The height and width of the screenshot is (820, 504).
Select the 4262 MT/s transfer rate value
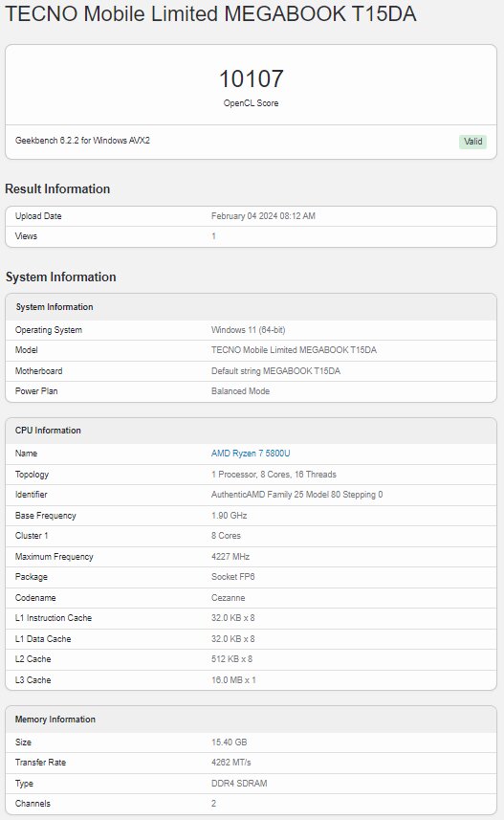(231, 763)
